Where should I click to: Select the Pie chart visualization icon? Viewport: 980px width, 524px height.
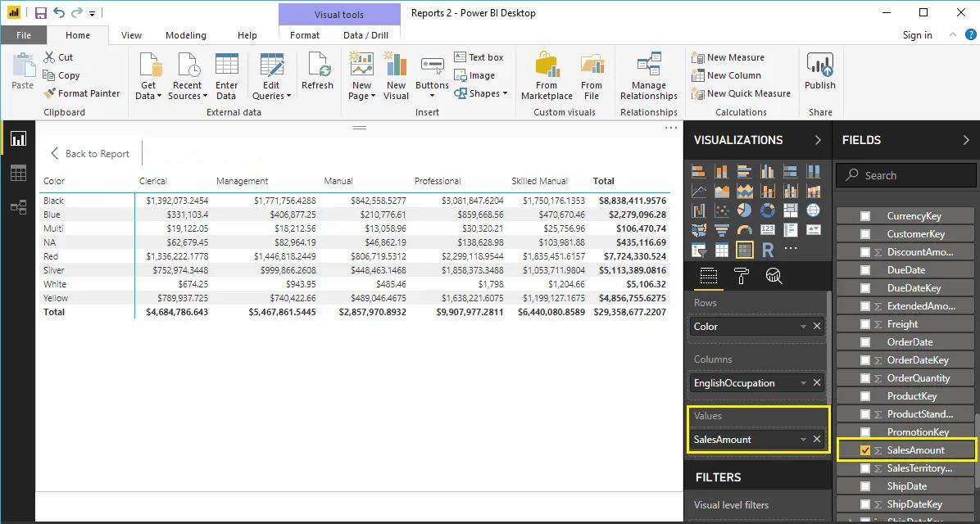tap(744, 210)
